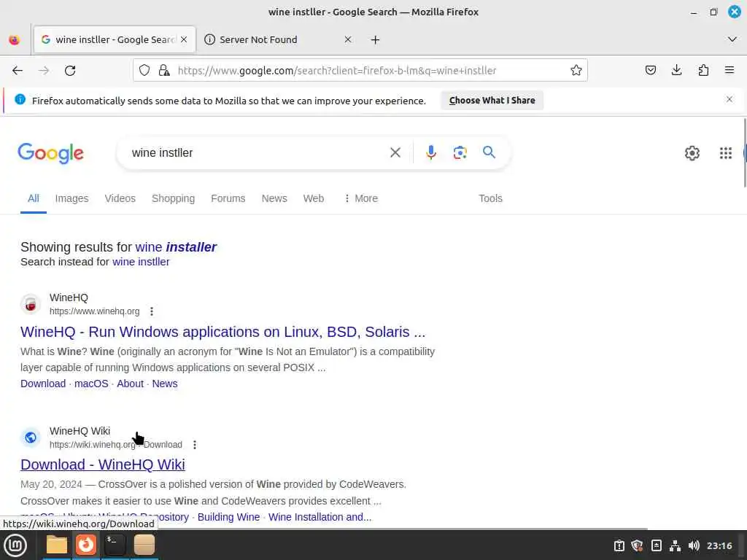The width and height of the screenshot is (747, 560).
Task: Open the Linux Mint start menu
Action: tap(15, 545)
